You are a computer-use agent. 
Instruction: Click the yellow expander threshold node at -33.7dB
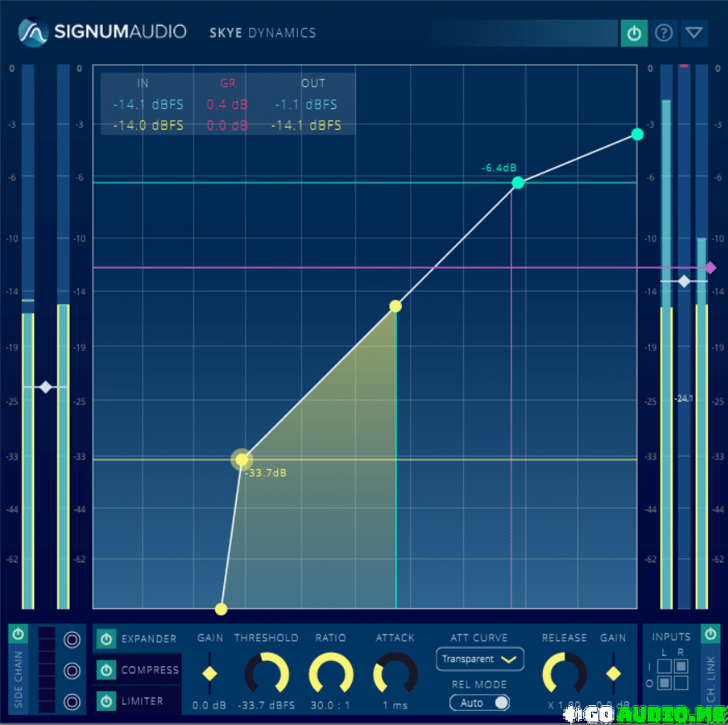(x=242, y=460)
